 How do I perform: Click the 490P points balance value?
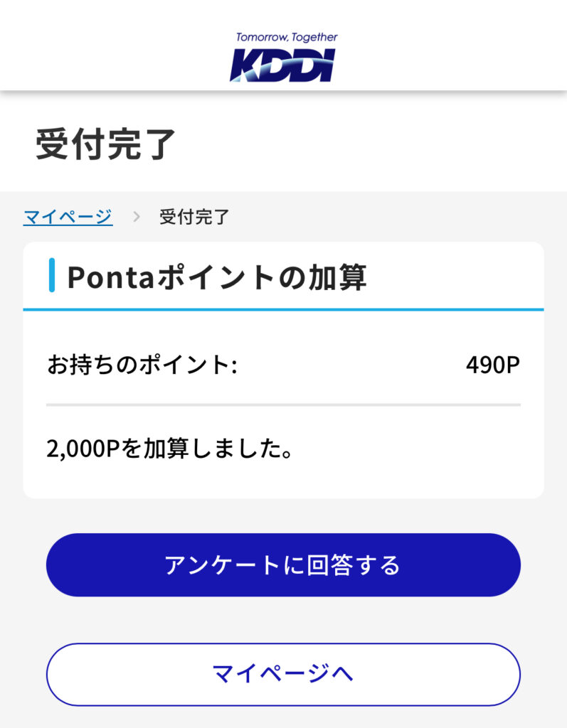click(x=493, y=365)
